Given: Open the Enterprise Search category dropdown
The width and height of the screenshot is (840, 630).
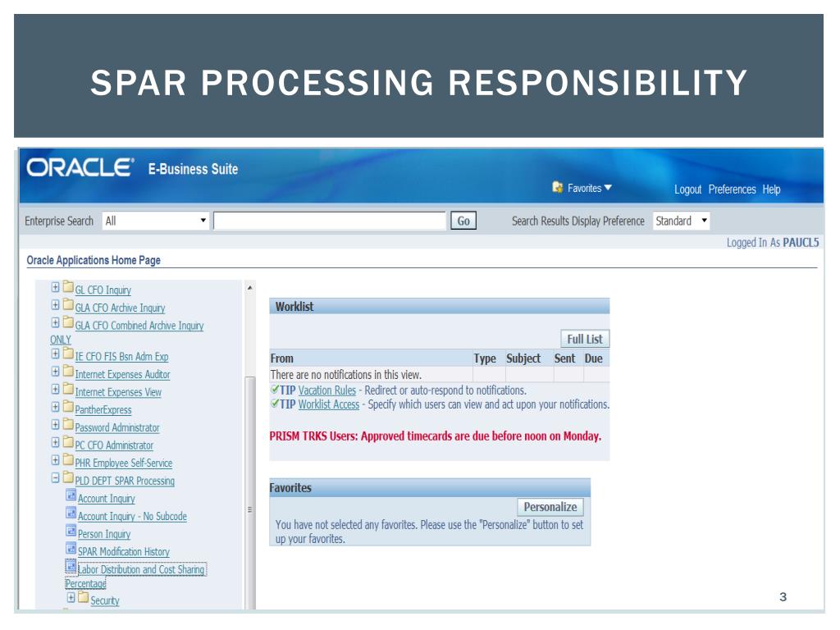Looking at the screenshot, I should click(155, 221).
